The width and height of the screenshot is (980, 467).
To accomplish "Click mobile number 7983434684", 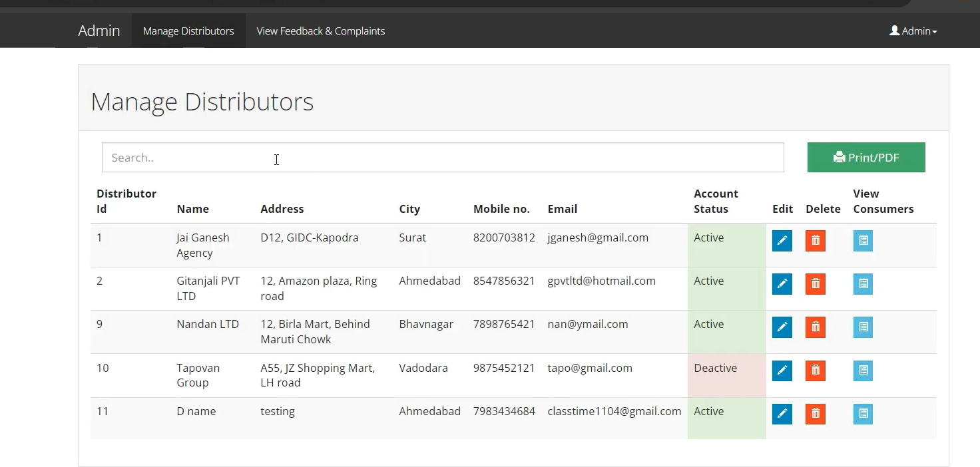I will [504, 411].
